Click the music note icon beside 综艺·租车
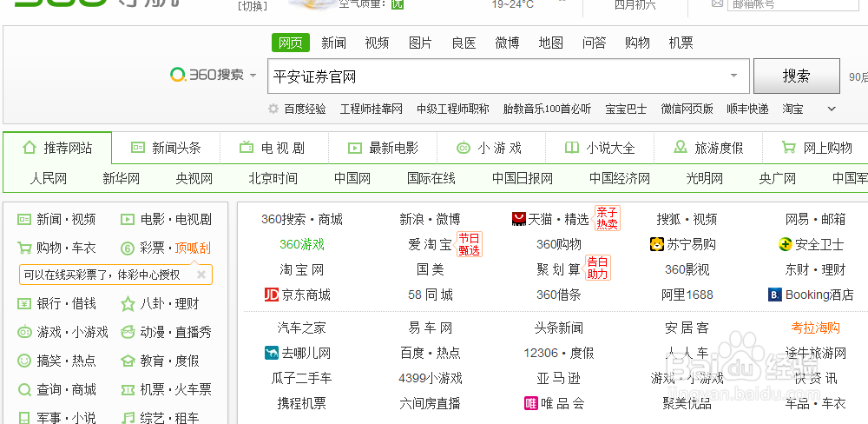This screenshot has width=868, height=424. (x=128, y=417)
